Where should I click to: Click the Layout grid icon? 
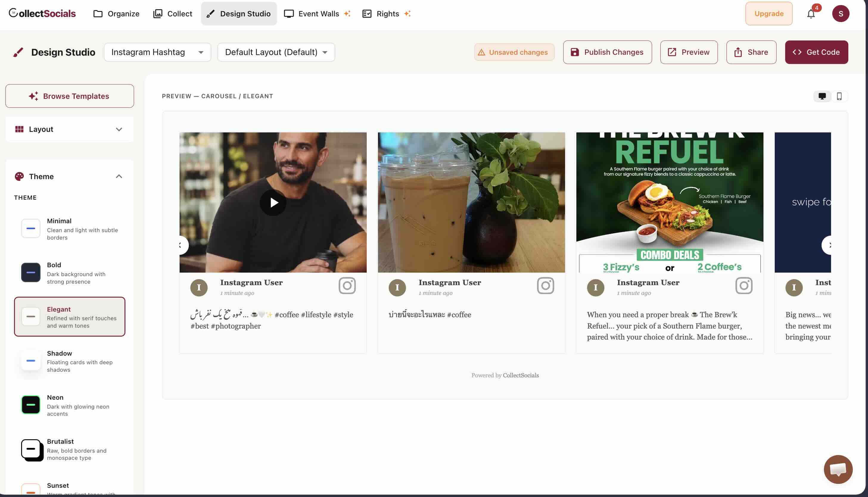[x=19, y=129]
